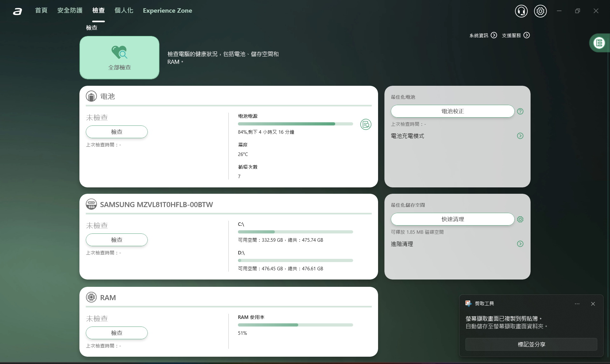Click the 快速清理 button
The image size is (610, 364).
[452, 219]
